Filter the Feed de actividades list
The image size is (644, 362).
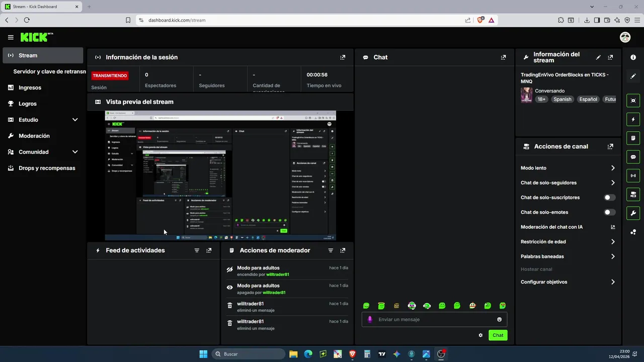tap(197, 250)
